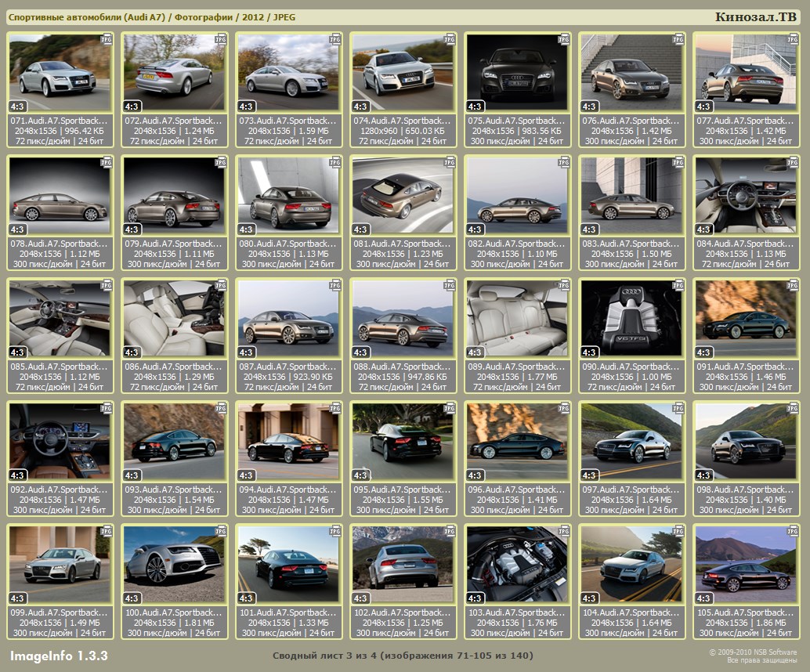Click the 074.Audi.A7.Sportback filename caption
This screenshot has width=810, height=672.
pos(403,121)
